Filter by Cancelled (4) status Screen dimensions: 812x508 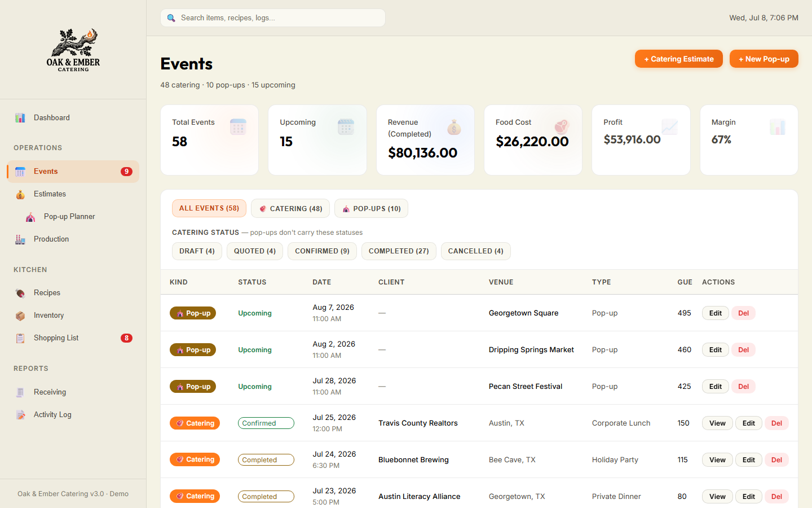click(x=476, y=251)
